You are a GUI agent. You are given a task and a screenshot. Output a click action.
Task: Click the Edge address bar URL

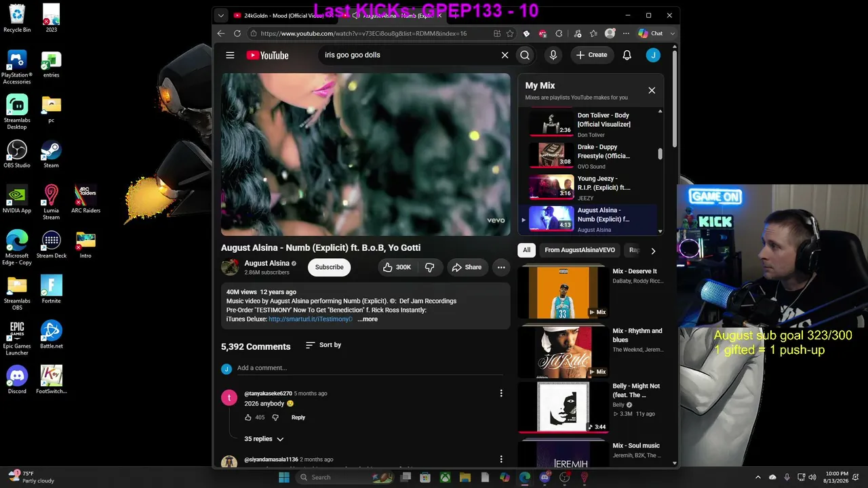pyautogui.click(x=363, y=33)
